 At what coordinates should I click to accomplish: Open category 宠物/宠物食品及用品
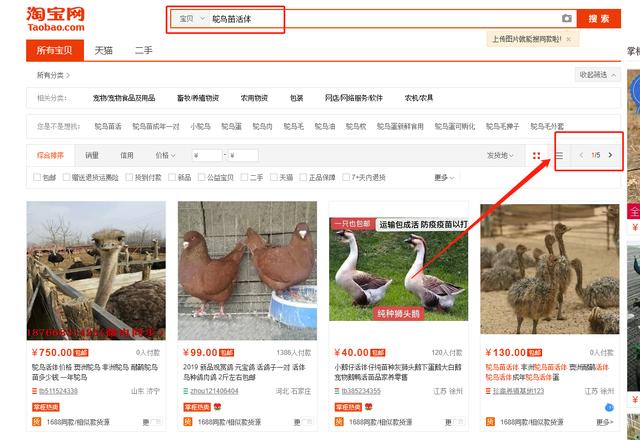[124, 98]
